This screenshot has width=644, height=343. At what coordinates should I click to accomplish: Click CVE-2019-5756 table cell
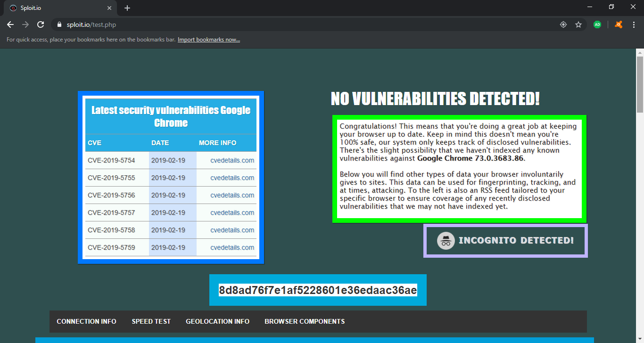(117, 195)
